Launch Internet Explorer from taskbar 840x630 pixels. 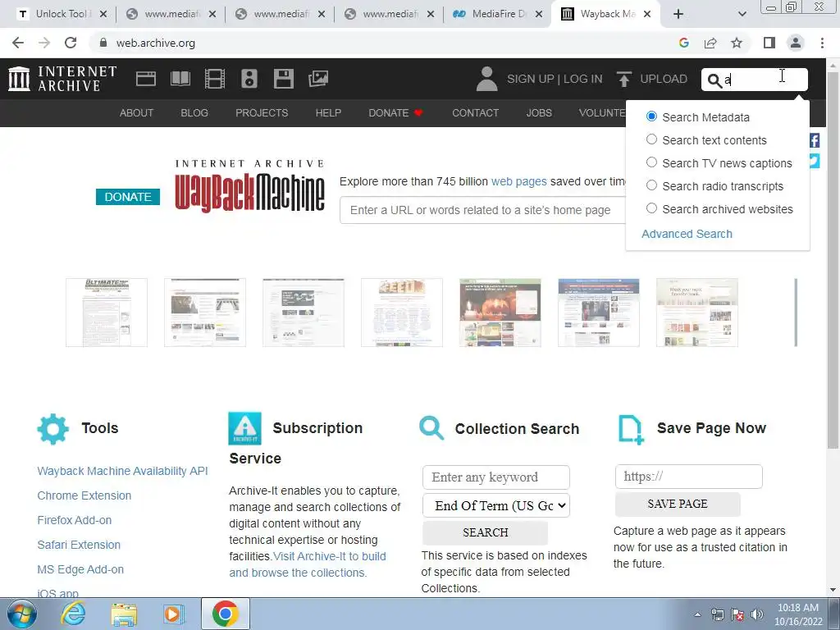click(73, 614)
